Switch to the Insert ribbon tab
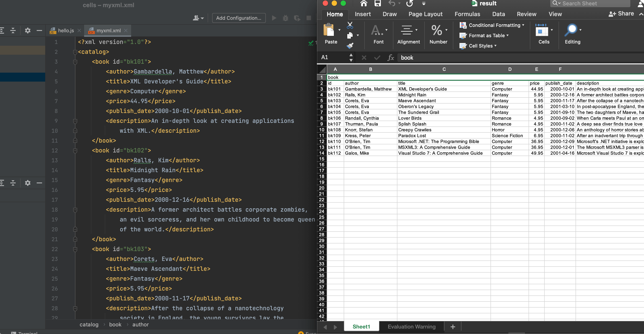 pyautogui.click(x=363, y=14)
